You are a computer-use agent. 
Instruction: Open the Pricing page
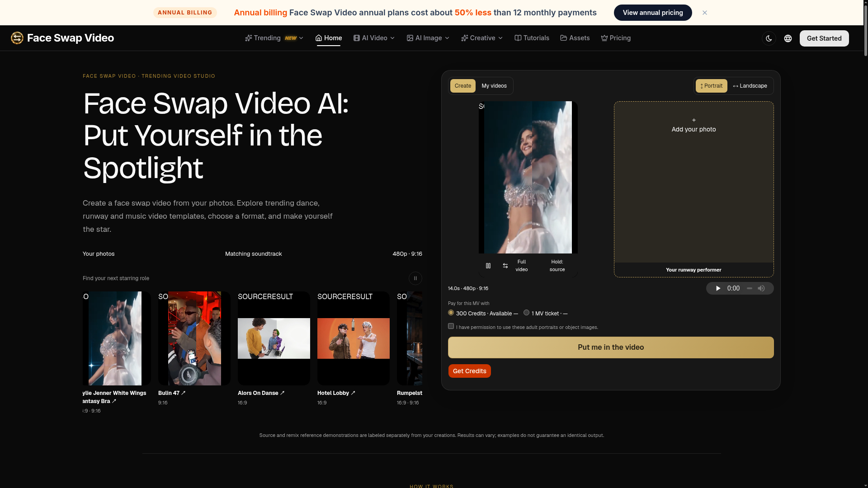(616, 38)
